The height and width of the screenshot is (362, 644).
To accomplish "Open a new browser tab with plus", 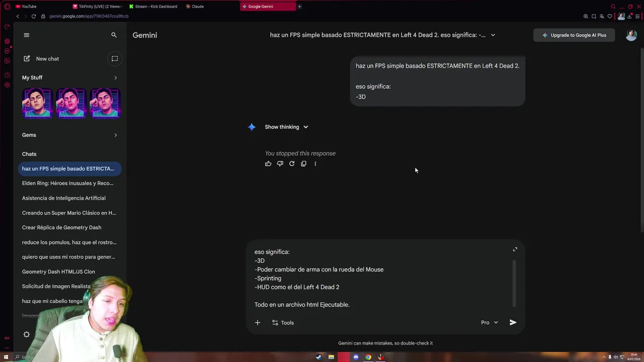I will (299, 7).
